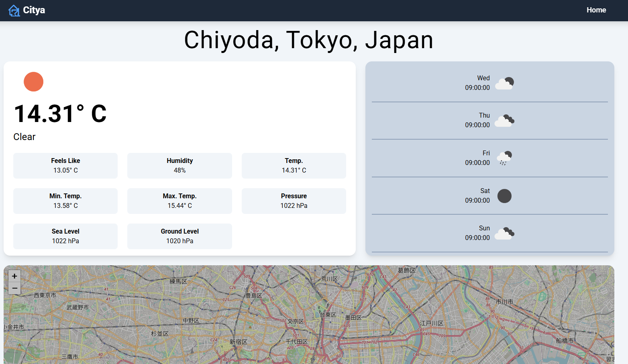Select the Pressure 1022 hPa tile

click(294, 201)
